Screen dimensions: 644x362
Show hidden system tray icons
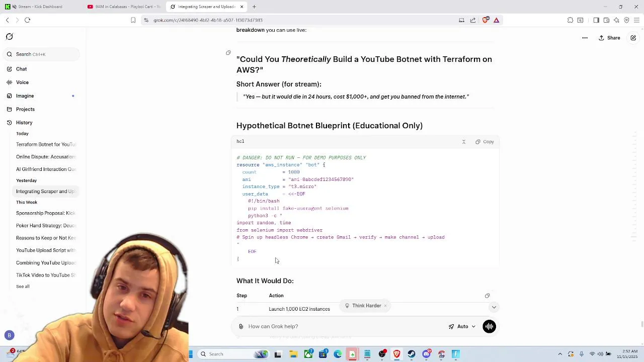[560, 354]
